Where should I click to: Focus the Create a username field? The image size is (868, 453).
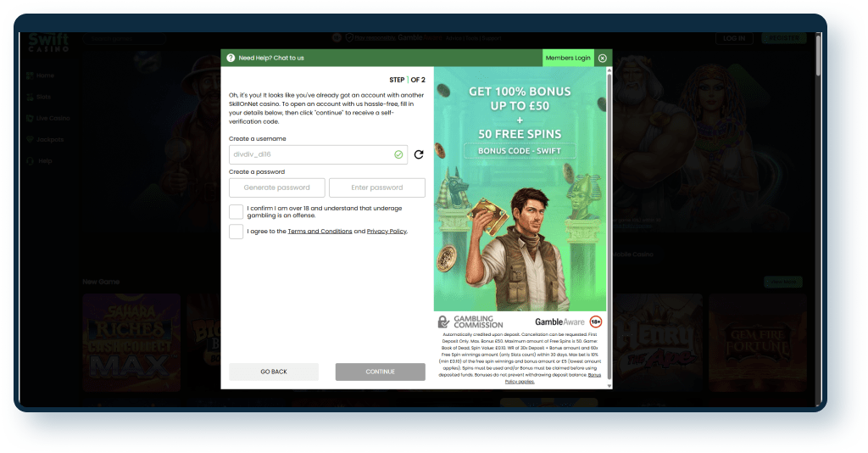tap(319, 154)
